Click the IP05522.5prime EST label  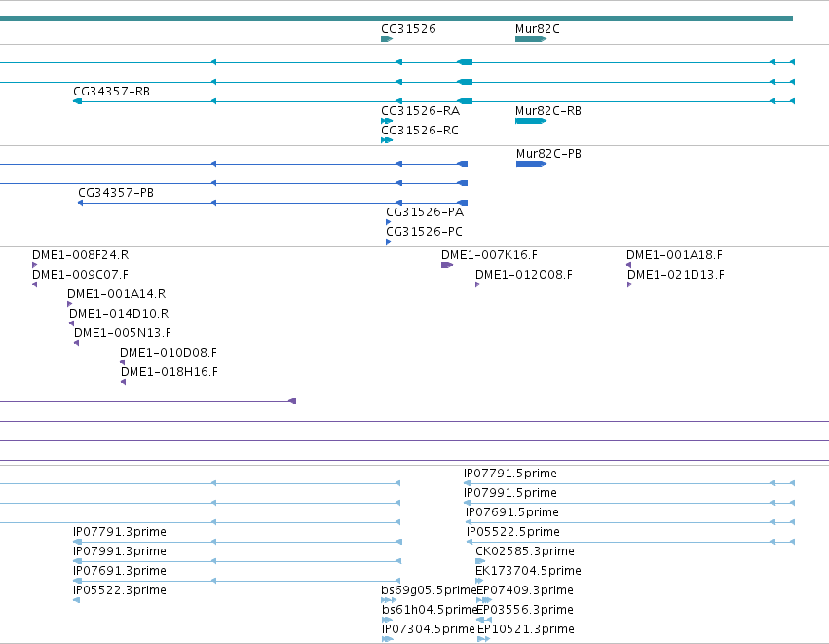pos(513,532)
